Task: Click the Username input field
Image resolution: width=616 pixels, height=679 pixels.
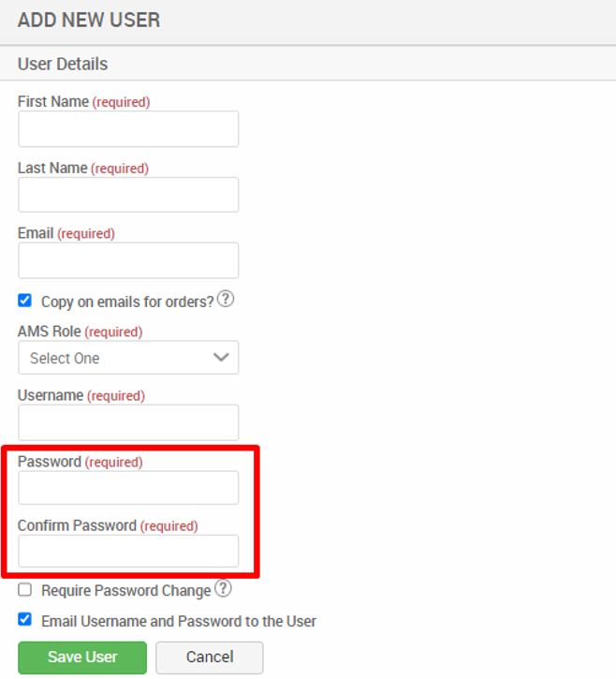Action: point(128,422)
